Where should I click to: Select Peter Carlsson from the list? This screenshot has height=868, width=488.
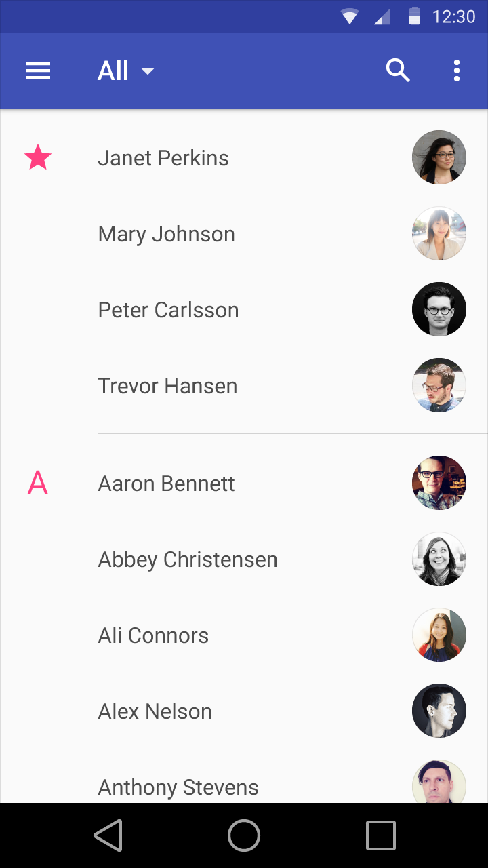pyautogui.click(x=168, y=310)
